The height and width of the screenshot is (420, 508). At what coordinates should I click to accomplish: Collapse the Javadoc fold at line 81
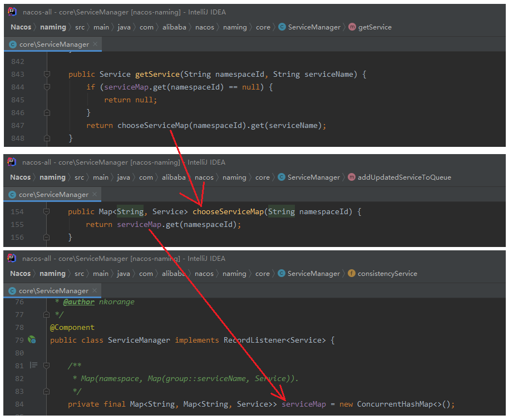coord(46,365)
